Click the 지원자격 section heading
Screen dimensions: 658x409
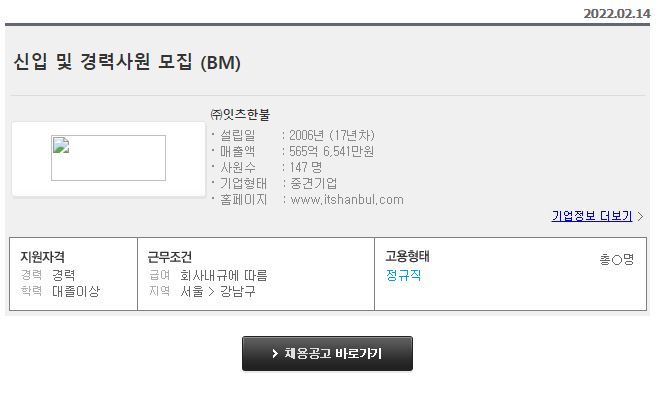(x=42, y=256)
